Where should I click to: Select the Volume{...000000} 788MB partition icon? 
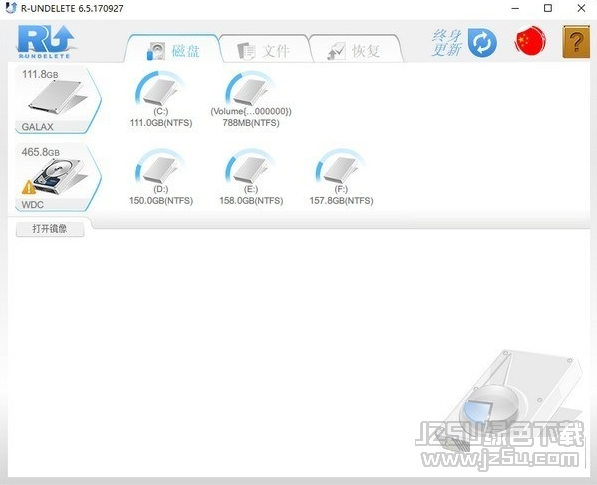click(x=250, y=89)
